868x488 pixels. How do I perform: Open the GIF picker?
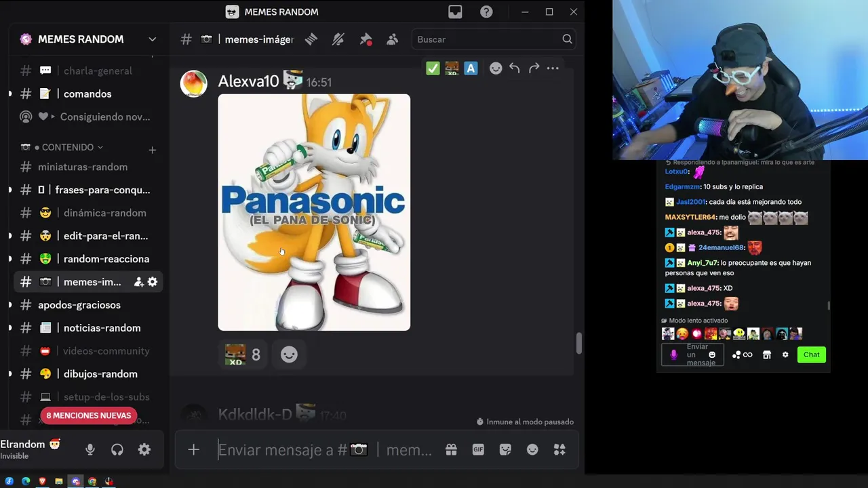pyautogui.click(x=478, y=449)
